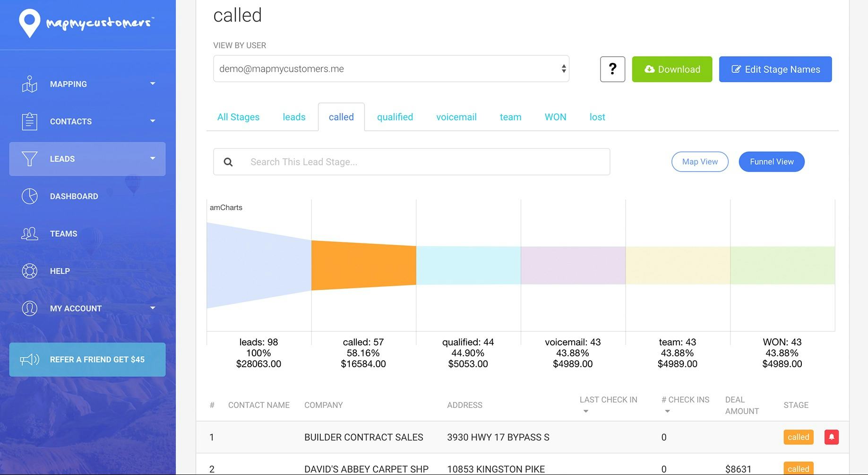Viewport: 868px width, 475px height.
Task: Open the View By User dropdown
Action: click(x=391, y=69)
